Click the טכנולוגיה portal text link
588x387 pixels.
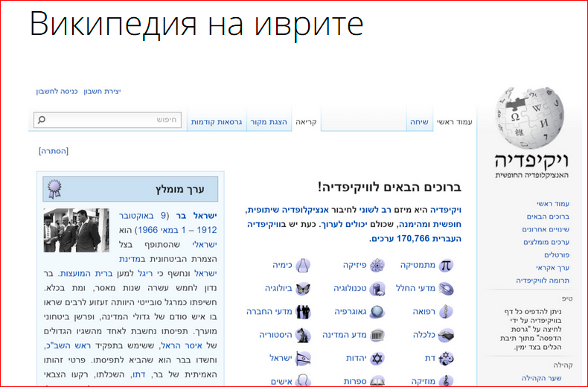[x=350, y=288]
